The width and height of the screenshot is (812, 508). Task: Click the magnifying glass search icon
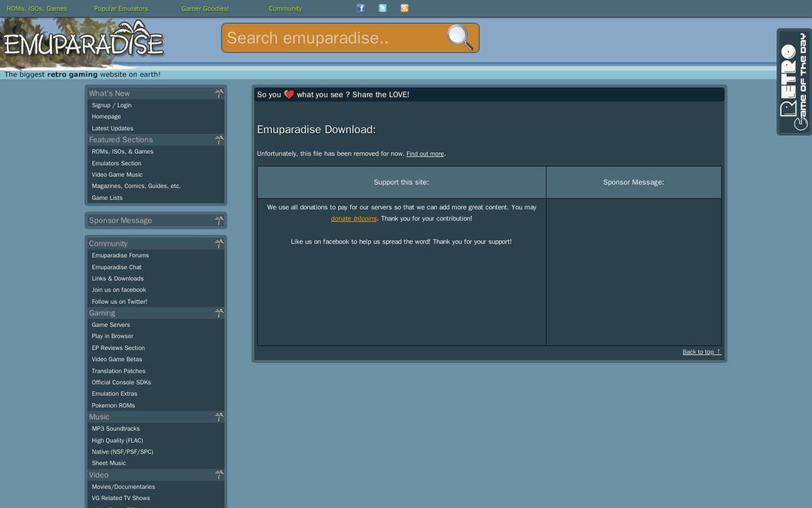[460, 38]
